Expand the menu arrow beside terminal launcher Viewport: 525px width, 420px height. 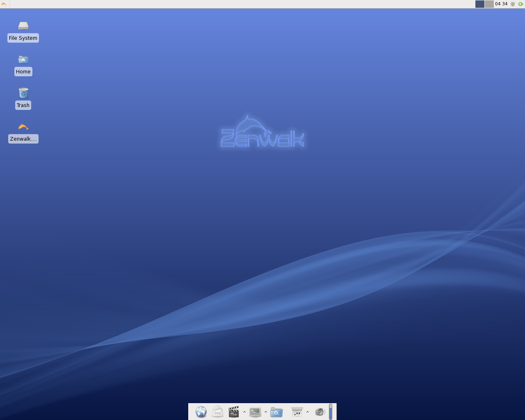point(266,412)
